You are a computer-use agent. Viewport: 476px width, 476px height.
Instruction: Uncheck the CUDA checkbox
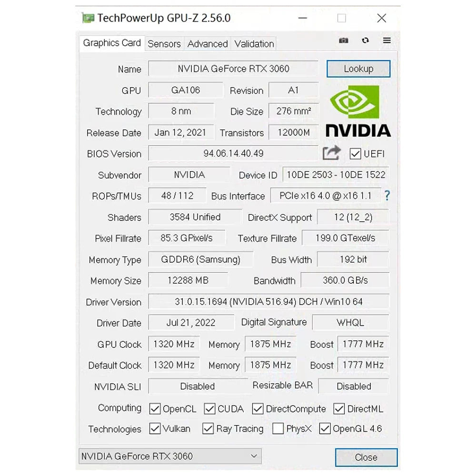(x=209, y=408)
